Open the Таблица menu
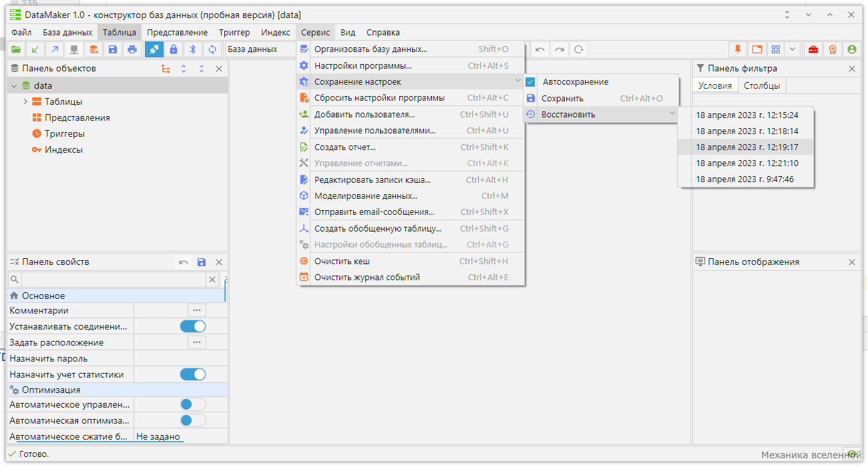 120,32
